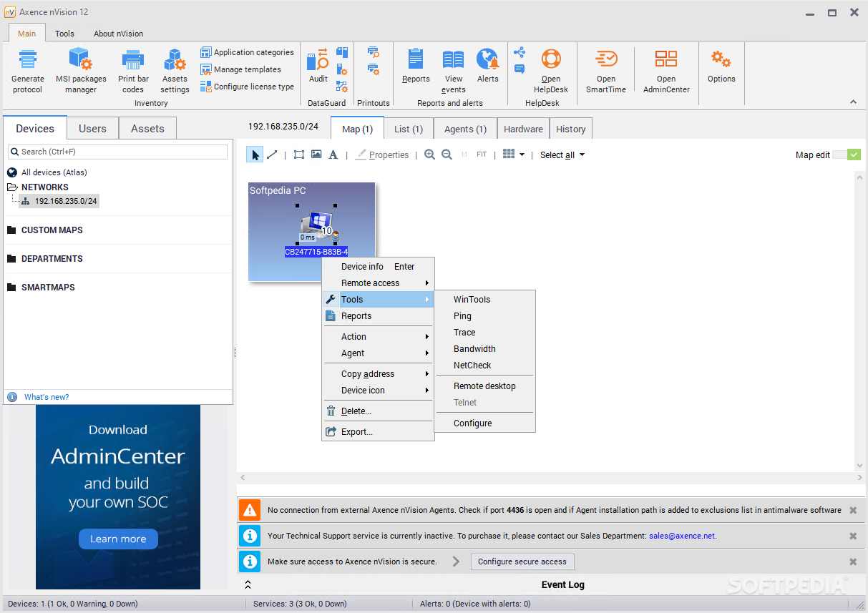
Task: Select the line connection tool on map toolbar
Action: (272, 155)
